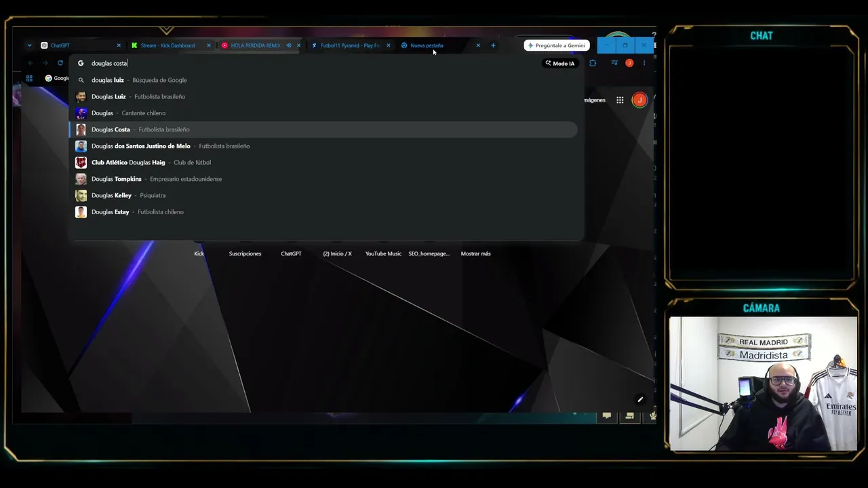Viewport: 868px width, 488px height.
Task: Go forward to the next page
Action: pos(45,63)
